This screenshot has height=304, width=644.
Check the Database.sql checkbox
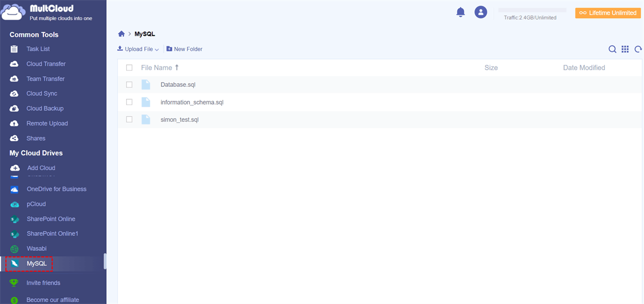click(129, 85)
